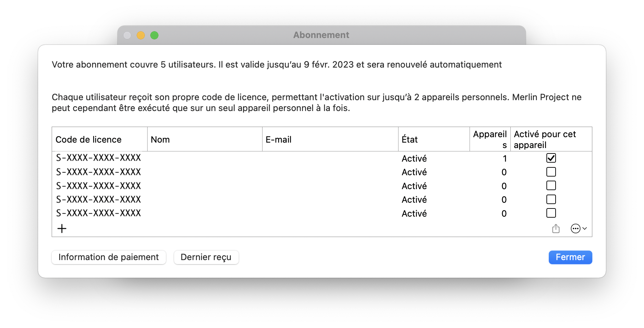View the 'Dernier reçu' receipt
The height and width of the screenshot is (328, 644).
(206, 257)
